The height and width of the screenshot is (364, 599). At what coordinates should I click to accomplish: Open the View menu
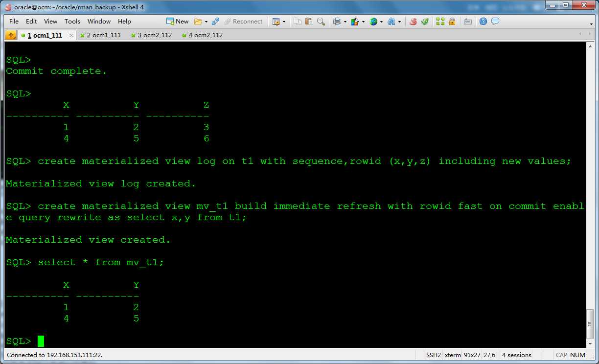click(x=50, y=22)
